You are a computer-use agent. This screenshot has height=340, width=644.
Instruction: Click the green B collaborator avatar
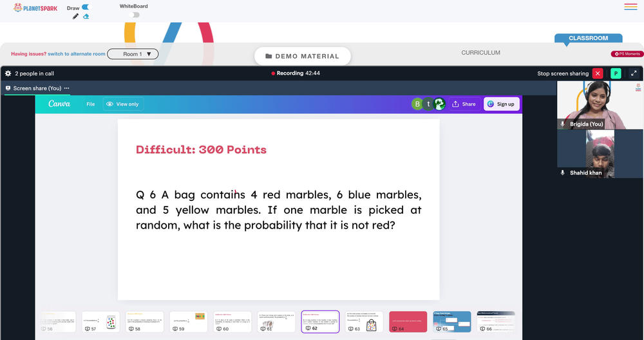[417, 104]
